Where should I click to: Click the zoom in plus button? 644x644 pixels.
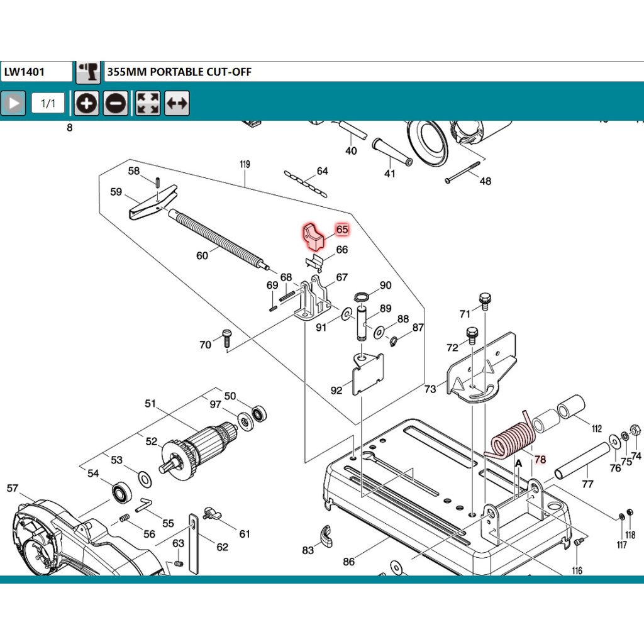[x=87, y=103]
